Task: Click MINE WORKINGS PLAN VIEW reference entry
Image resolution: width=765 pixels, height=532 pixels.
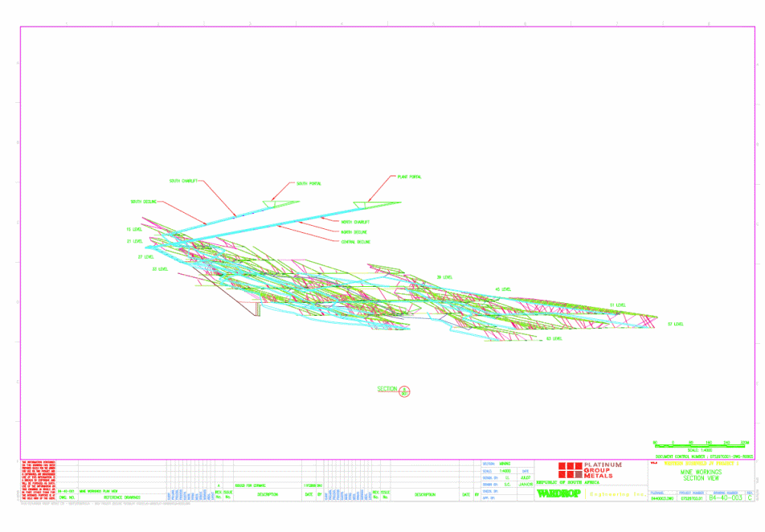Action: pyautogui.click(x=98, y=492)
